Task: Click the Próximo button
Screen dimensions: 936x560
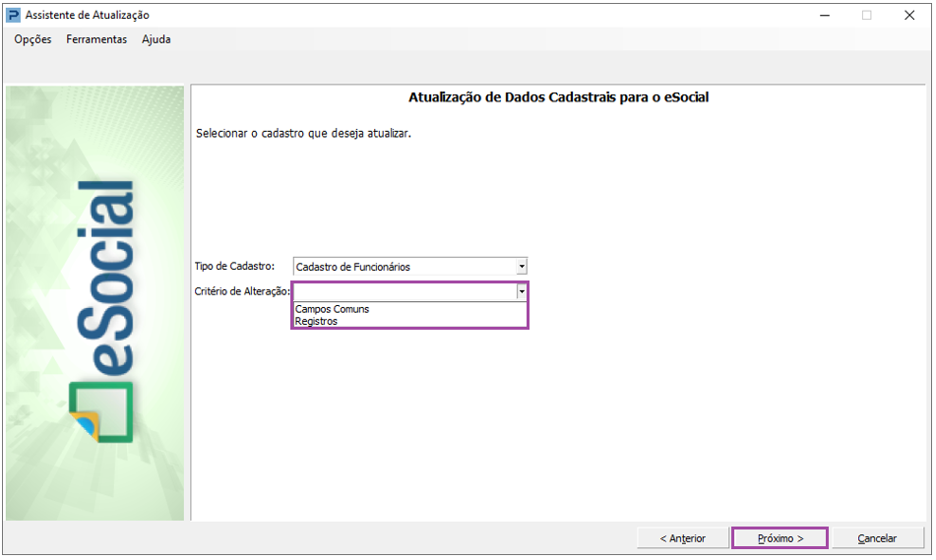Action: [780, 538]
